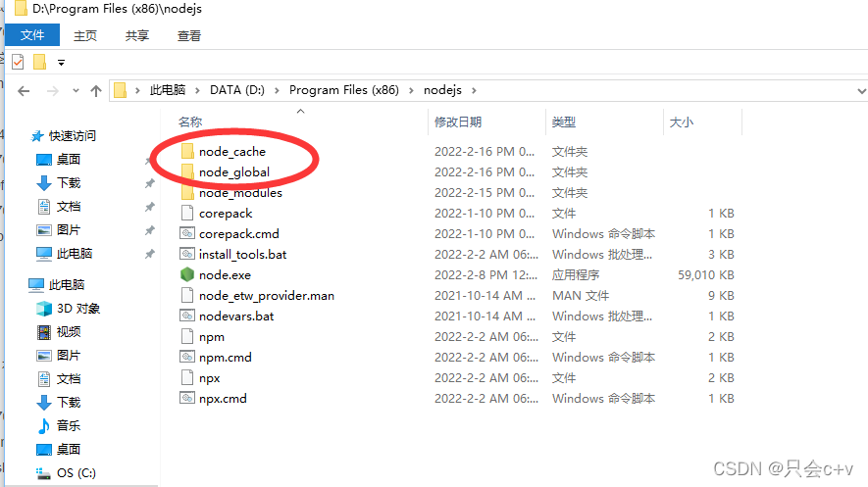
Task: Select the npm file icon
Action: (187, 336)
